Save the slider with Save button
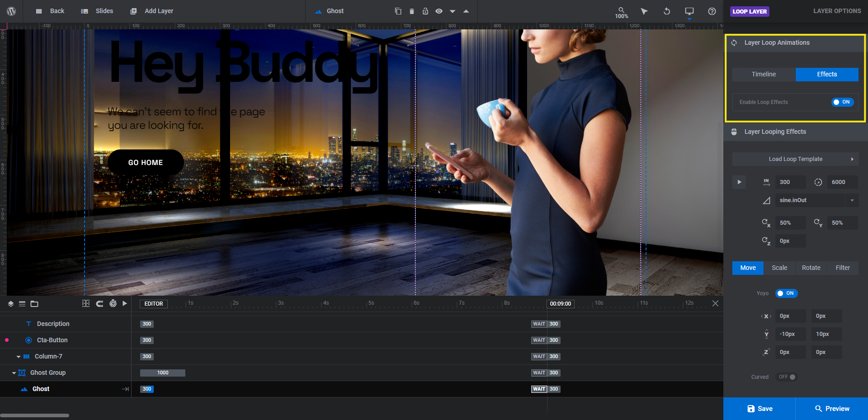This screenshot has width=868, height=420. 759,409
